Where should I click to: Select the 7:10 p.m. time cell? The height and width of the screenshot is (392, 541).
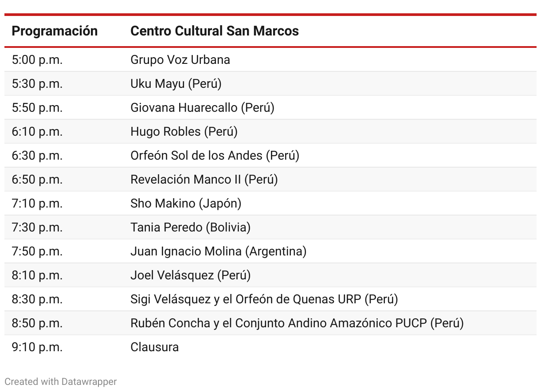pyautogui.click(x=37, y=204)
